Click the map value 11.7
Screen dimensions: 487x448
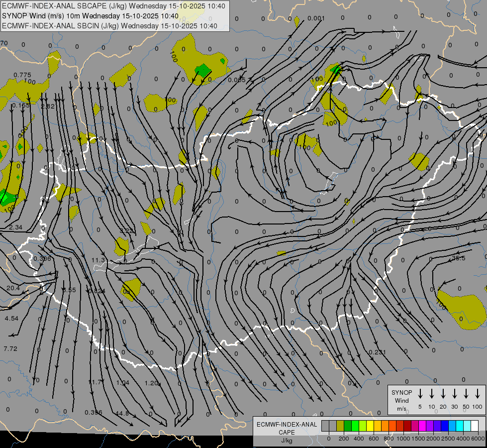[96, 382]
